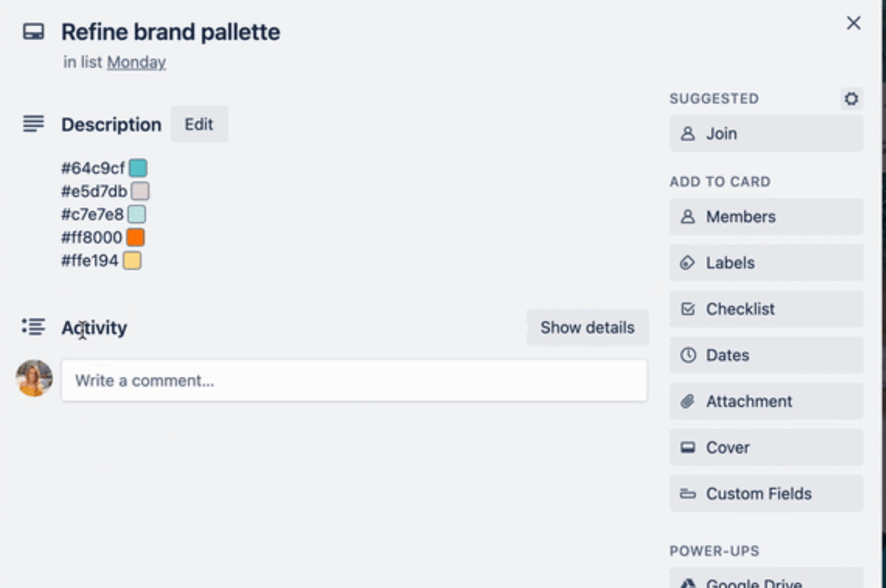
Task: Click the card header icon beside title
Action: (x=34, y=32)
